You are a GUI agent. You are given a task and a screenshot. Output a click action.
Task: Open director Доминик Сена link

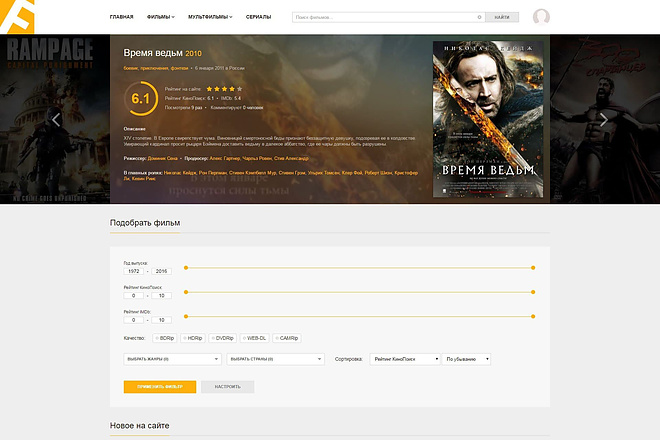162,158
